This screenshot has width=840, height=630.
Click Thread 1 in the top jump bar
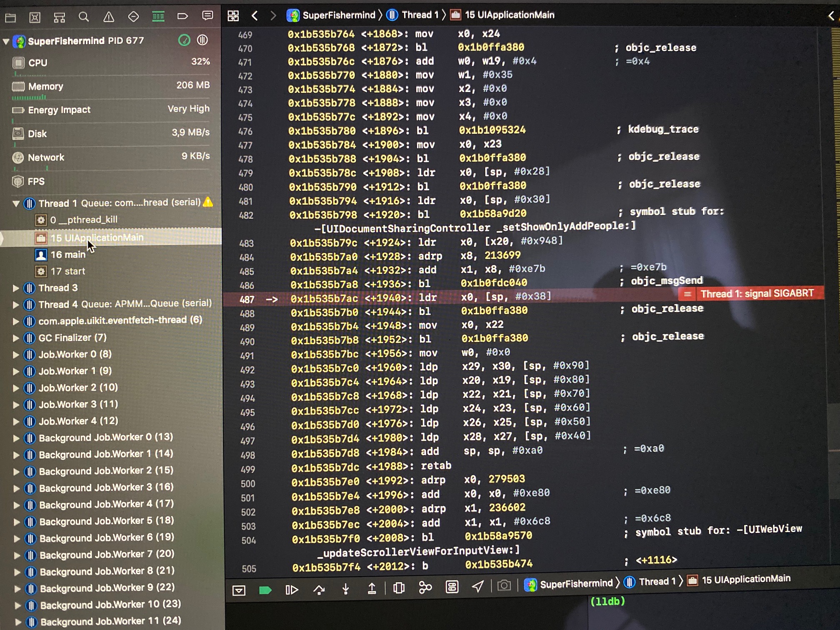click(413, 15)
